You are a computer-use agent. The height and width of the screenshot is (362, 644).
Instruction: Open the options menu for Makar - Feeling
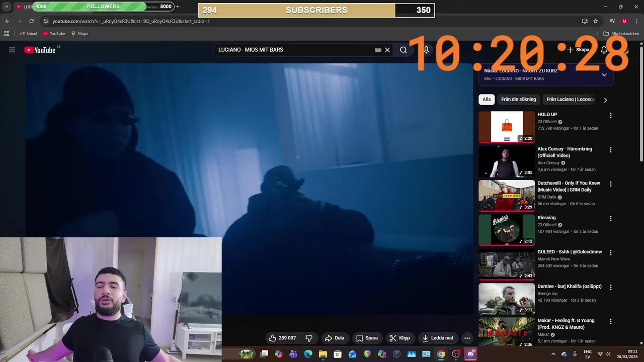tap(611, 321)
